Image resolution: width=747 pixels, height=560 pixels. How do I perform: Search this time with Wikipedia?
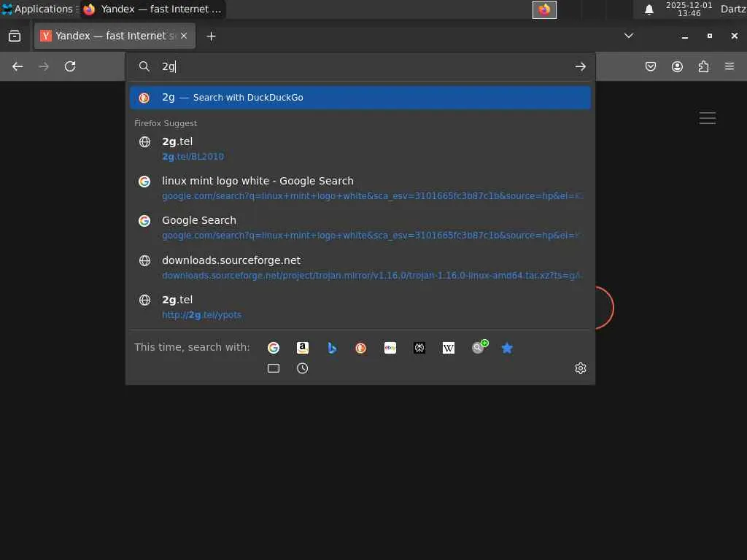tap(449, 348)
